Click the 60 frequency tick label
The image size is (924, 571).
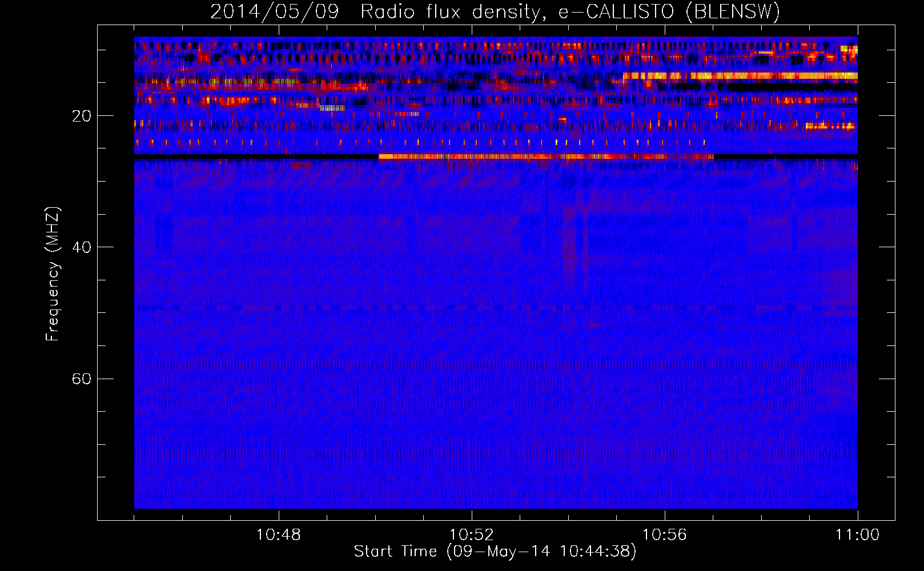(x=82, y=379)
